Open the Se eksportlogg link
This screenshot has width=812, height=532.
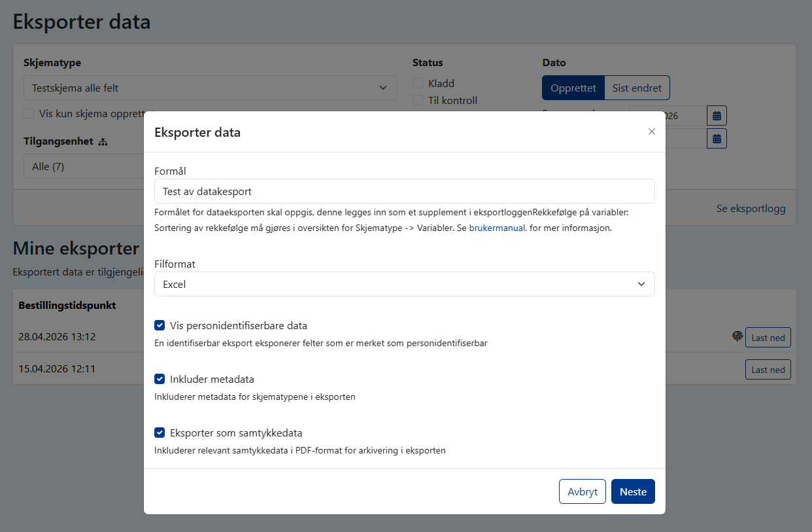751,209
